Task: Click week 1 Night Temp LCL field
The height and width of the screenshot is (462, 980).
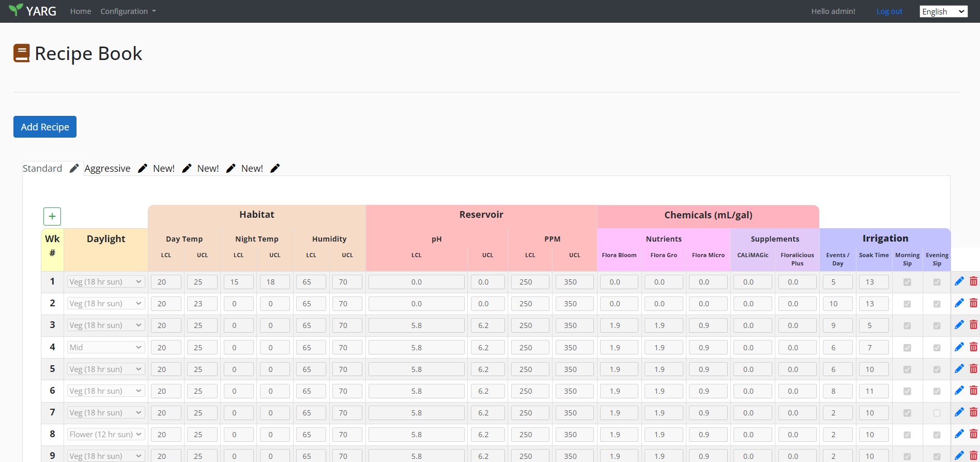Action: click(238, 282)
